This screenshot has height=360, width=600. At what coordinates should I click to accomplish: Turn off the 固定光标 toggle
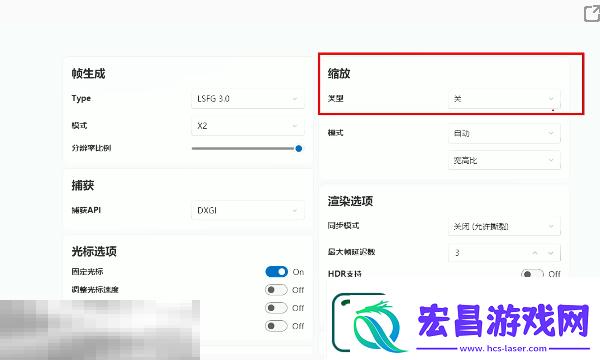276,272
